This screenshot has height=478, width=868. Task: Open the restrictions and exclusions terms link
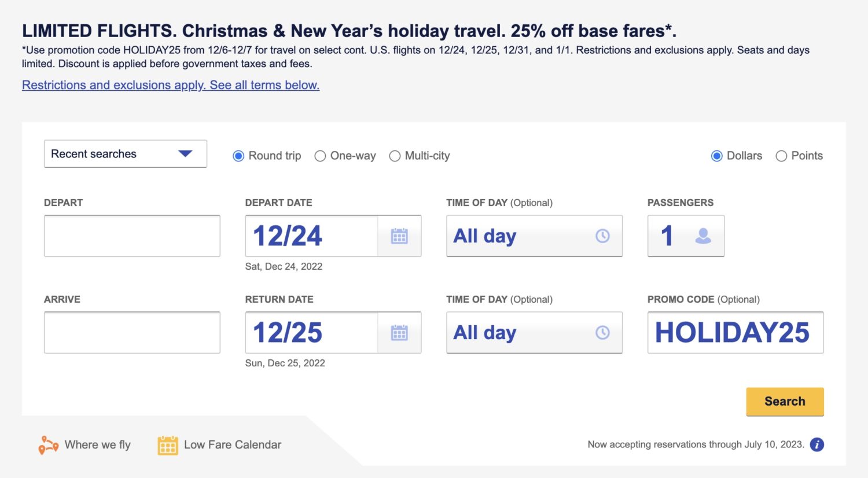pyautogui.click(x=170, y=85)
